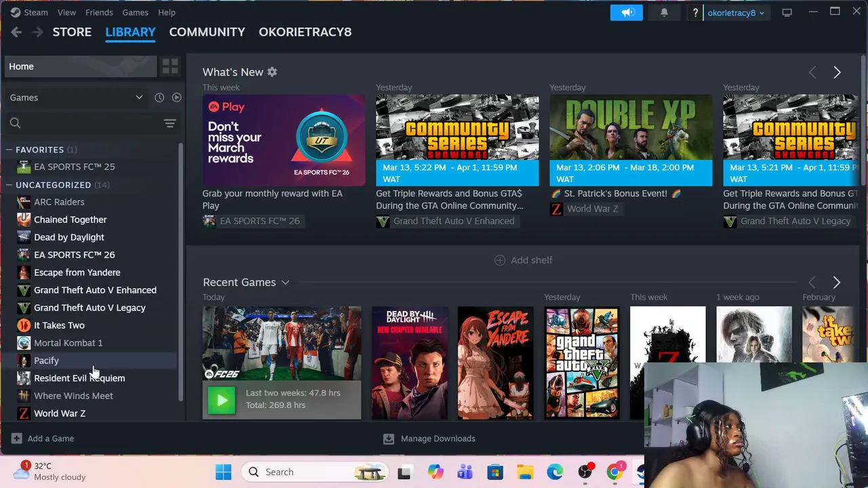Open the Friends menu
The width and height of the screenshot is (868, 488).
pyautogui.click(x=99, y=12)
